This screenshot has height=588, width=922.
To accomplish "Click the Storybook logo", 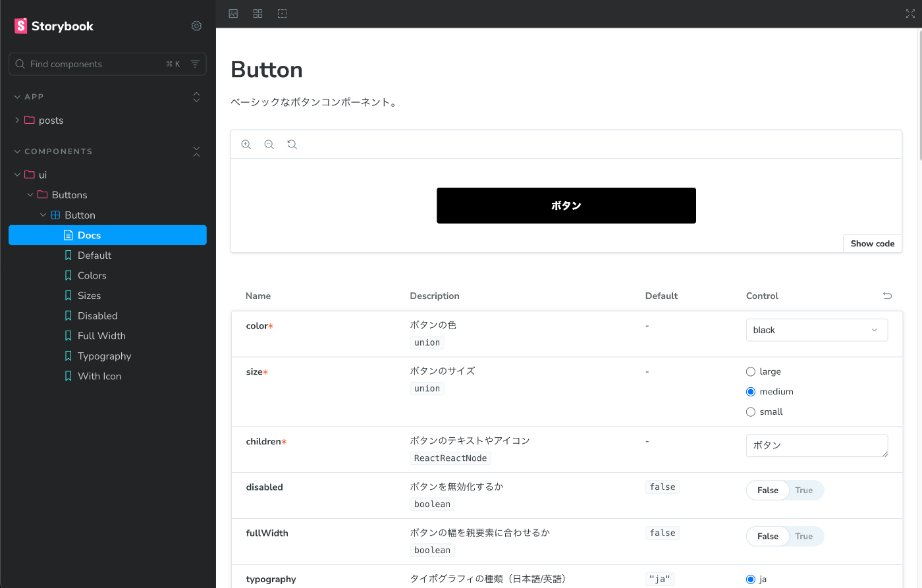I will (54, 26).
